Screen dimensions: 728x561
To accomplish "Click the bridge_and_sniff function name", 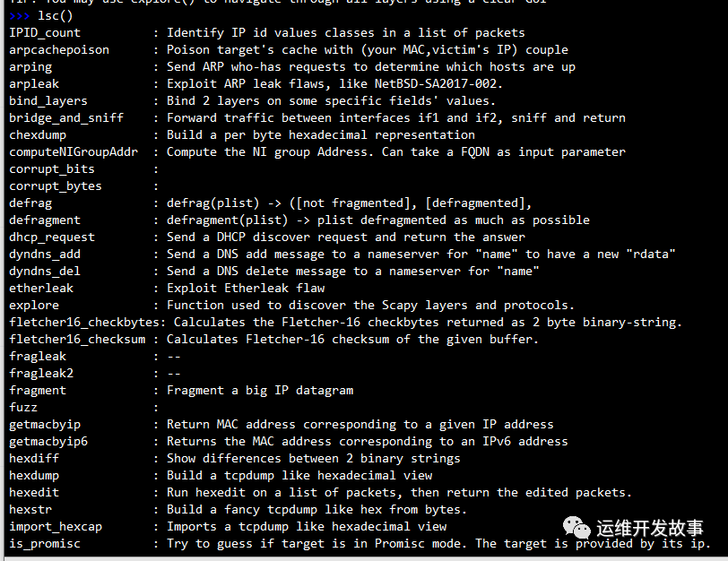I will pyautogui.click(x=66, y=117).
